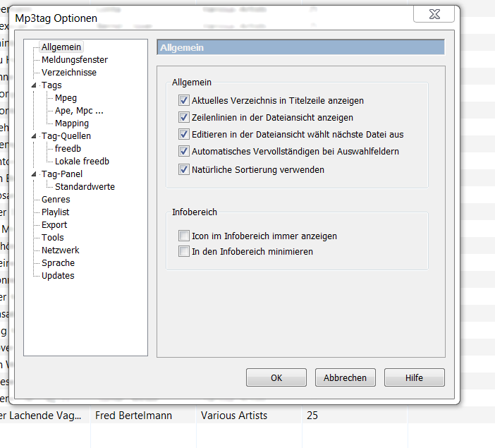Image resolution: width=495 pixels, height=448 pixels.
Task: Click Various Artists cell in file list
Action: pyautogui.click(x=234, y=415)
